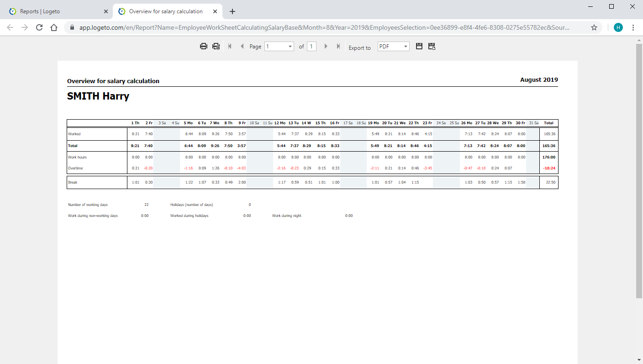The image size is (643, 364).
Task: Select the Work hours row label
Action: (x=77, y=157)
